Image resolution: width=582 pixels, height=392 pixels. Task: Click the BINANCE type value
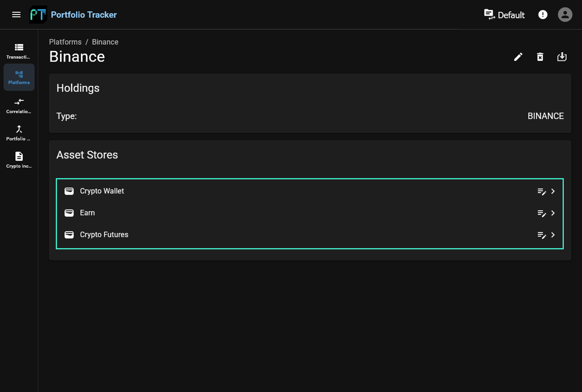pos(546,116)
